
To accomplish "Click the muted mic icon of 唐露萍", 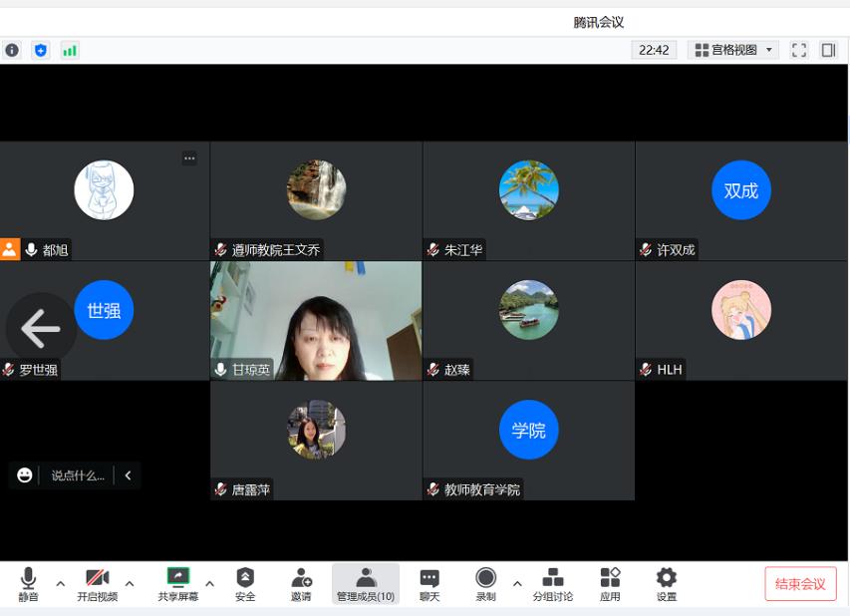I will click(x=220, y=489).
